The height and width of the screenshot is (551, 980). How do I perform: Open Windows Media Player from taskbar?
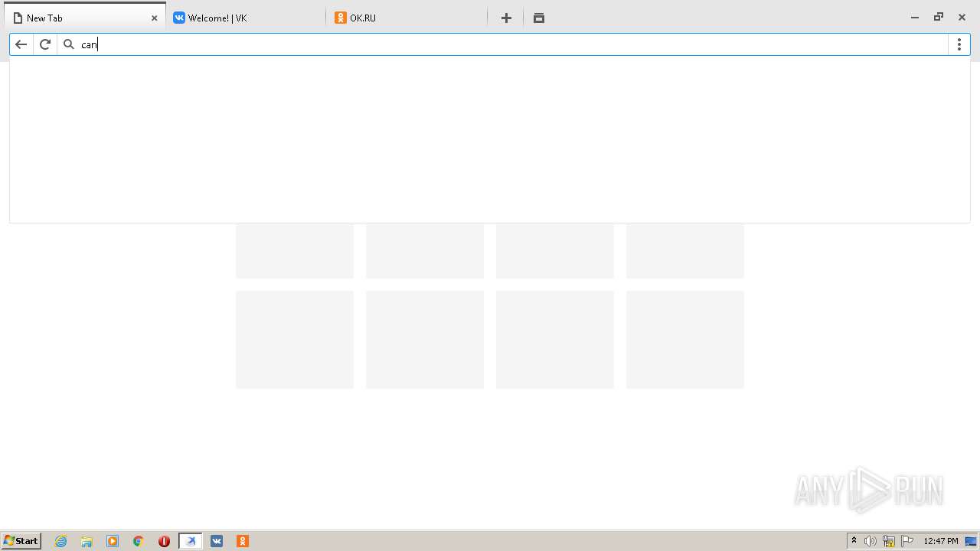pos(113,541)
